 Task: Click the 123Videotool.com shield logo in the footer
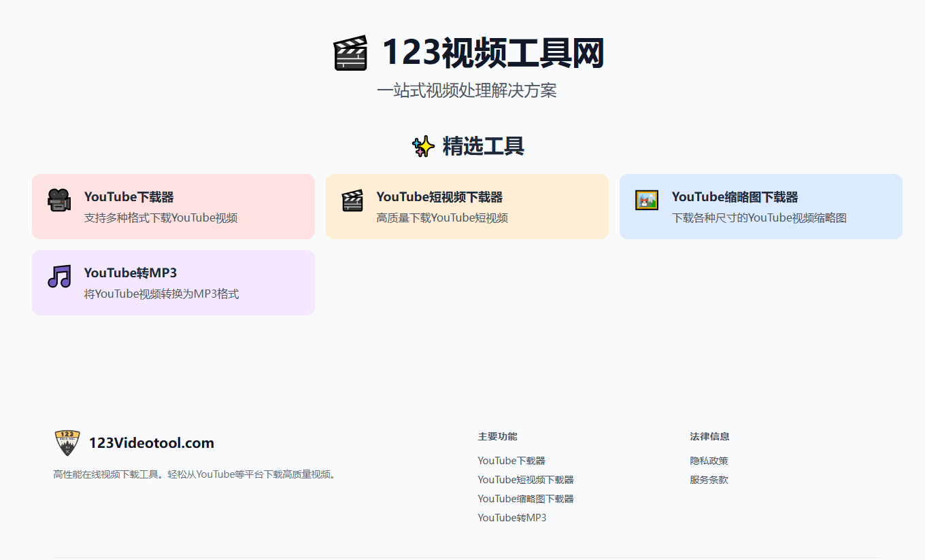point(66,443)
